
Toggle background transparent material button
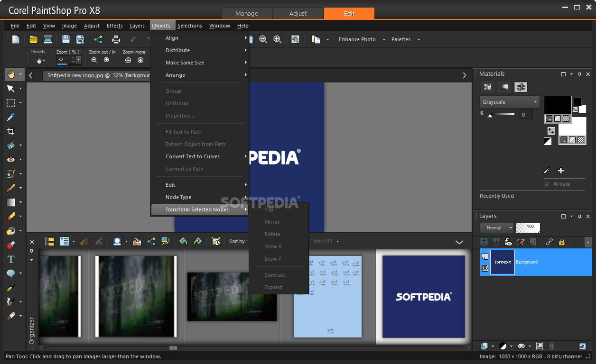pyautogui.click(x=580, y=140)
